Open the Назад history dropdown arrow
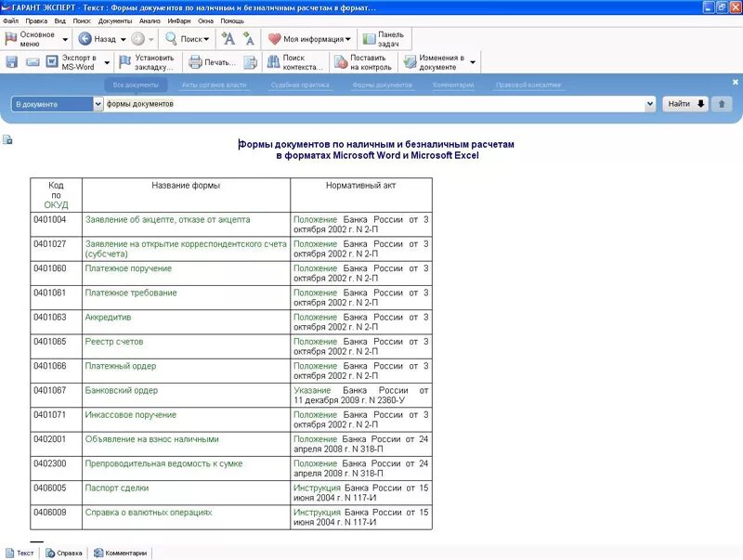The image size is (743, 560). coord(124,39)
